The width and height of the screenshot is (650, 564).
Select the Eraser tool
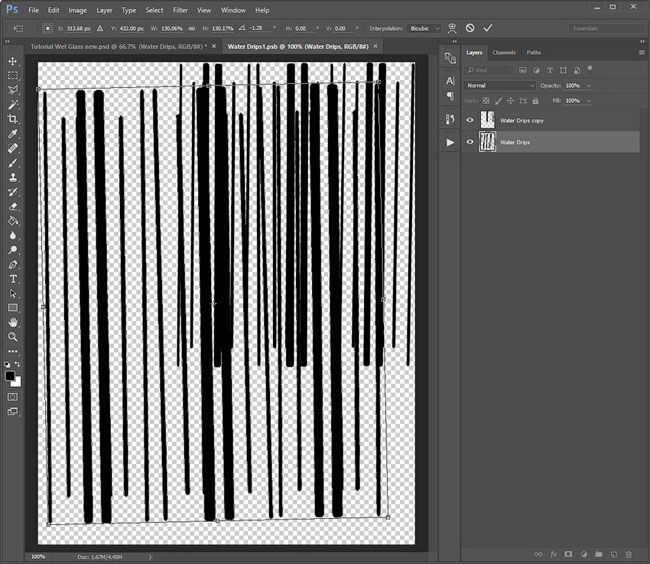(x=13, y=206)
